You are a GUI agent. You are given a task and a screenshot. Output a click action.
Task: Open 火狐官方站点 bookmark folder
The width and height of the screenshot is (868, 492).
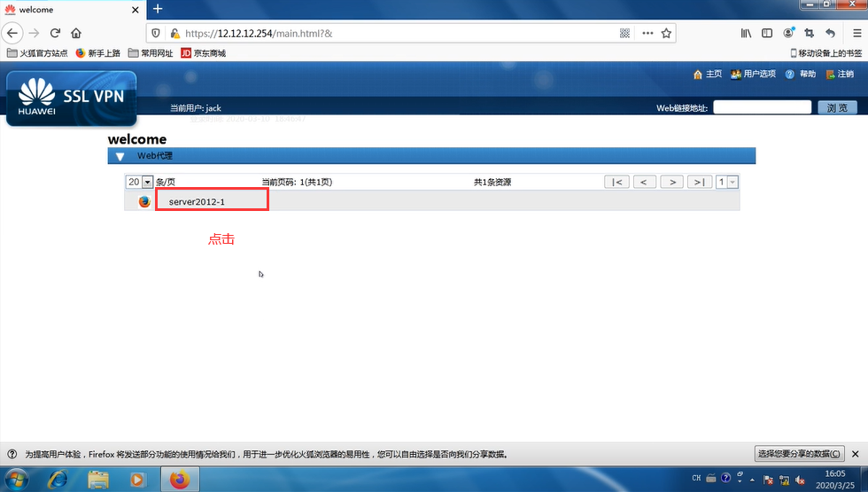coord(37,53)
